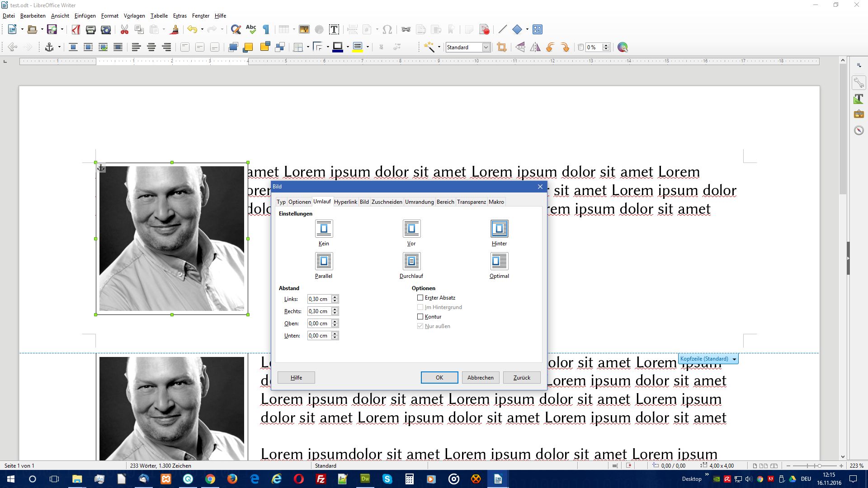Confirm the dialog with OK
Image resolution: width=868 pixels, height=488 pixels.
[x=439, y=378]
